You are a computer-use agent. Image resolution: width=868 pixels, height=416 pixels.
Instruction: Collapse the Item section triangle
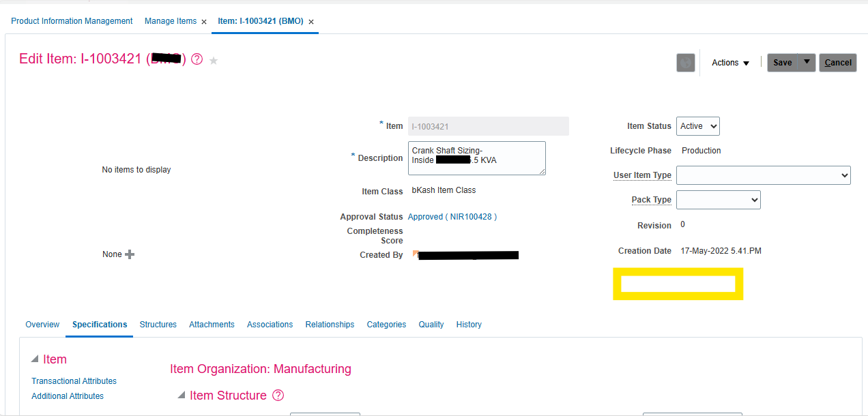(x=35, y=359)
